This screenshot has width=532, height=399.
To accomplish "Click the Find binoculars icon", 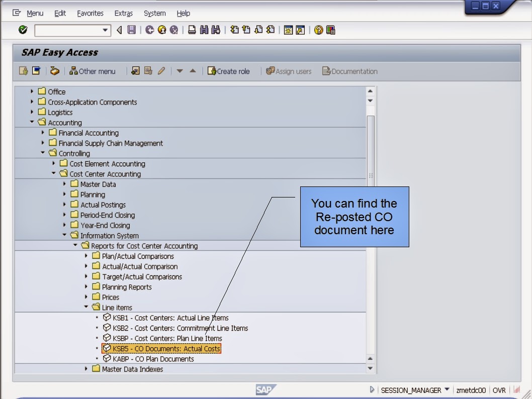I will click(x=204, y=30).
